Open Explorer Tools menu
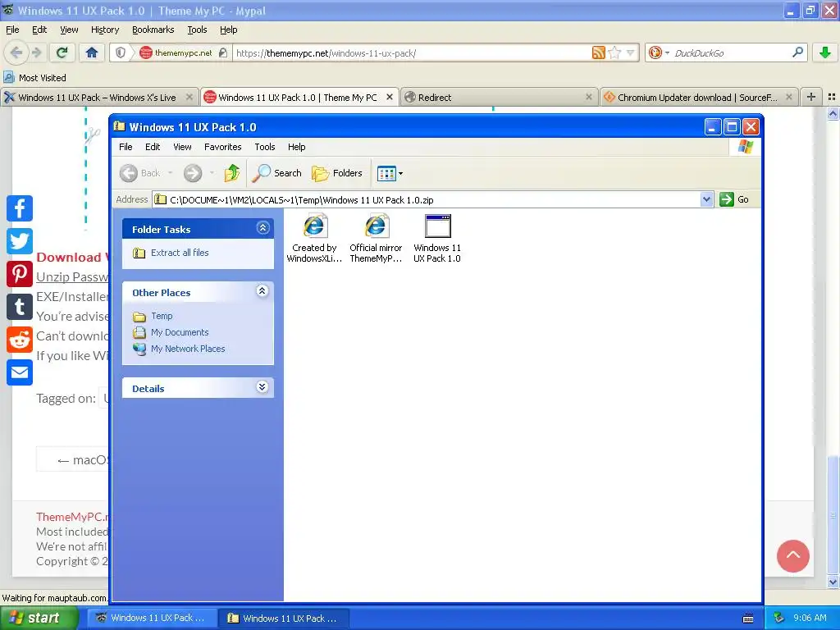This screenshot has height=630, width=840. (x=265, y=147)
